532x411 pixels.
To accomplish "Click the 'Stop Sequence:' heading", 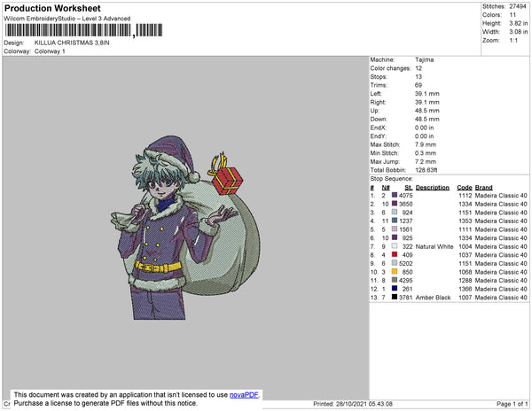I will pyautogui.click(x=392, y=179).
